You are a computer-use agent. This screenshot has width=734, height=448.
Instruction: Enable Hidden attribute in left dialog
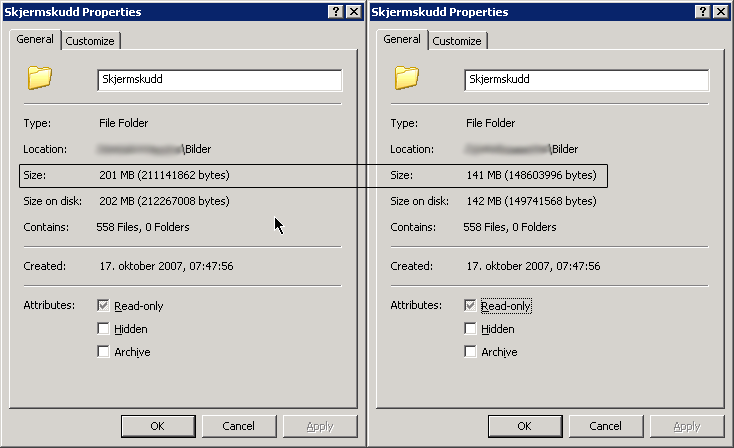coord(103,329)
